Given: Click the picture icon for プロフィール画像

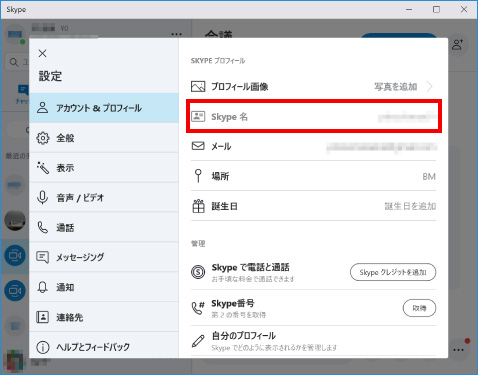Looking at the screenshot, I should click(x=198, y=86).
